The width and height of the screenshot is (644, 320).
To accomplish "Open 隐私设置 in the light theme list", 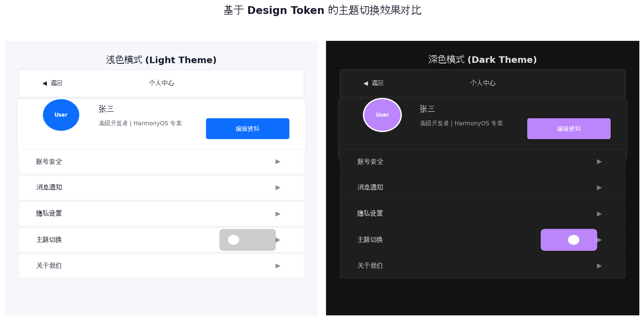I will point(161,214).
